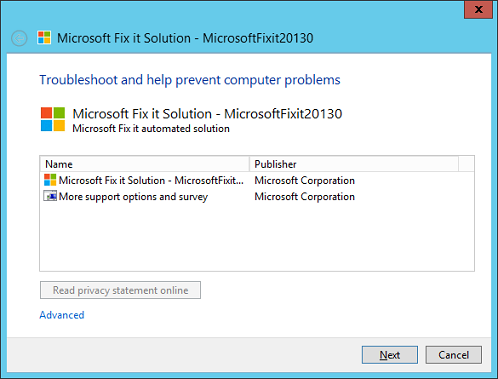The width and height of the screenshot is (498, 379).
Task: Click the Troubleshoot and help prevent heading
Action: pos(190,80)
